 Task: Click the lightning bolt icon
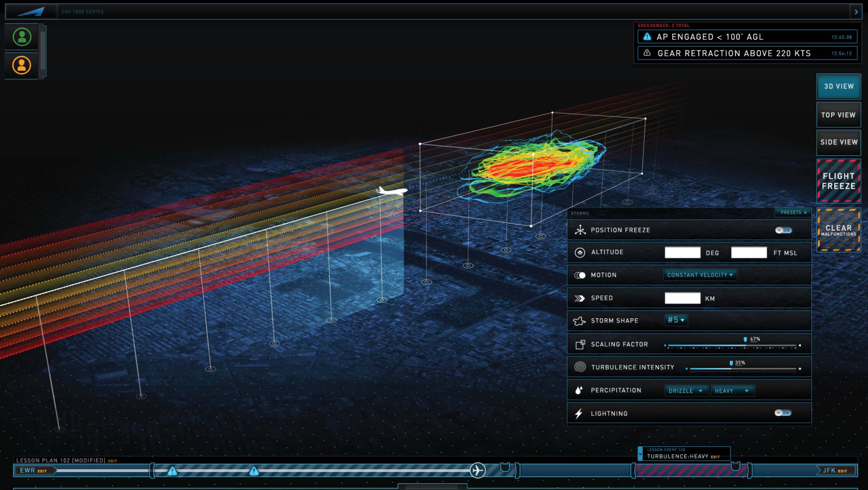[579, 413]
